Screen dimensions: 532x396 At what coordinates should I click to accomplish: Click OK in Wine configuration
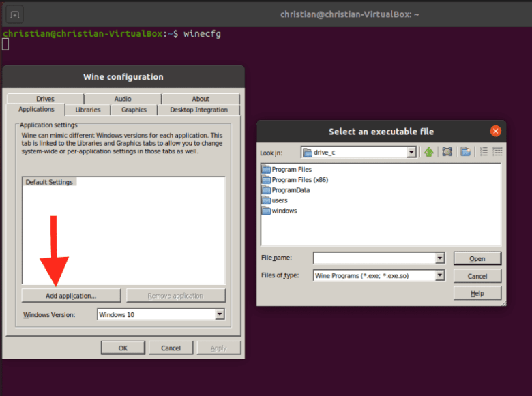click(123, 348)
